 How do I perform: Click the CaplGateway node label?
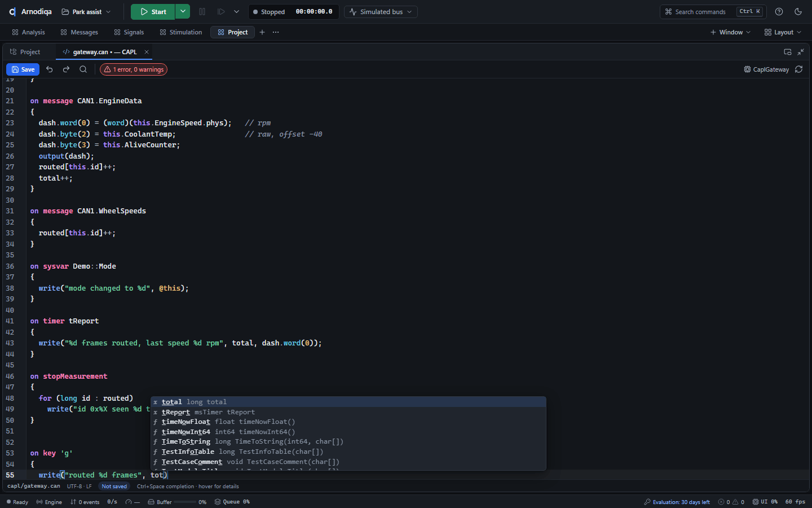pyautogui.click(x=766, y=69)
